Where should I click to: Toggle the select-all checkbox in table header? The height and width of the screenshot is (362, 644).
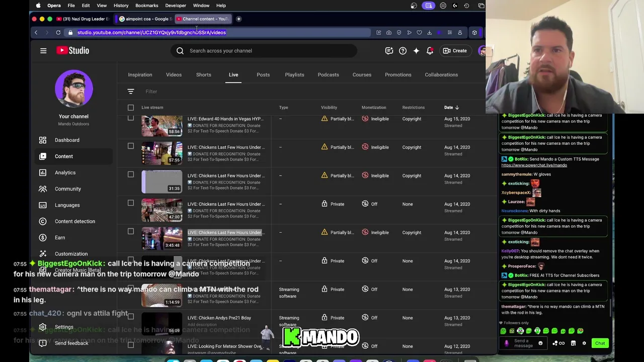click(131, 108)
